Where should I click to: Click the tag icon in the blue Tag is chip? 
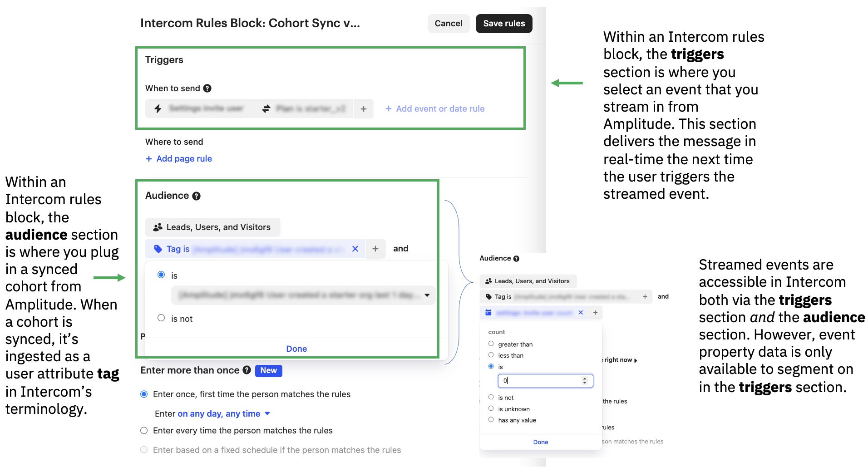[158, 249]
